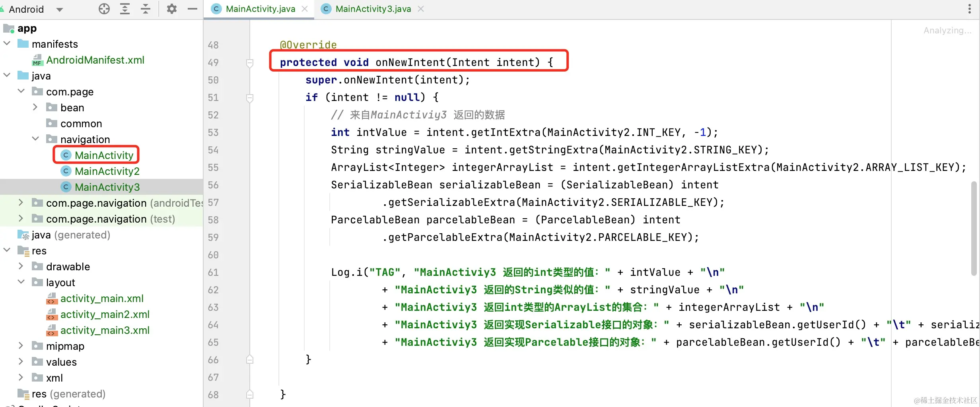Click the mipmap folder icon
The image size is (980, 407).
tap(37, 345)
